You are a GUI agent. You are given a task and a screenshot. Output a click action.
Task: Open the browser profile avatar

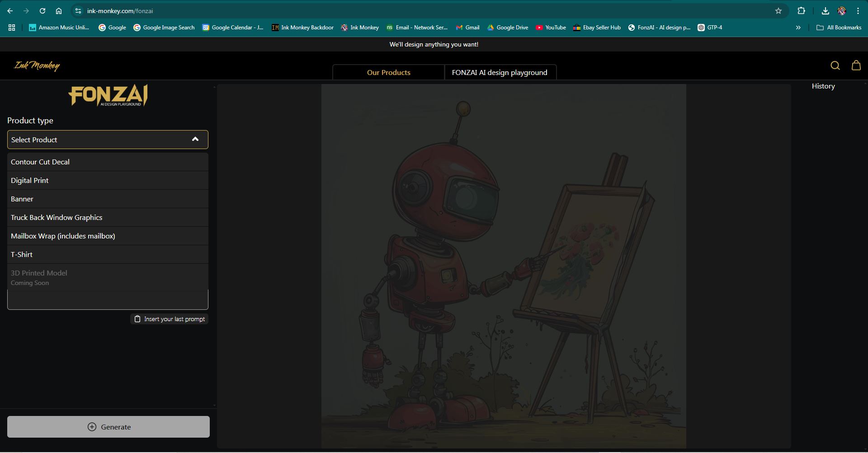click(842, 11)
